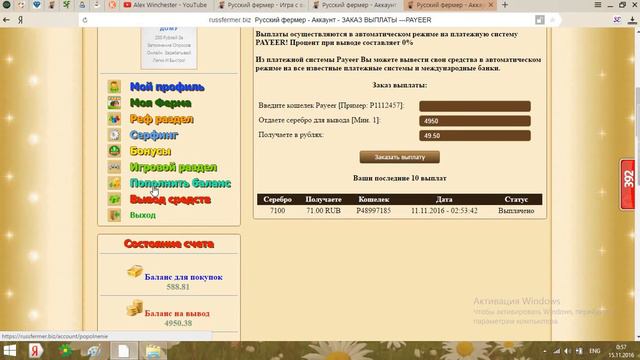Click balance value 4950.38
The height and width of the screenshot is (360, 640).
pos(178,323)
